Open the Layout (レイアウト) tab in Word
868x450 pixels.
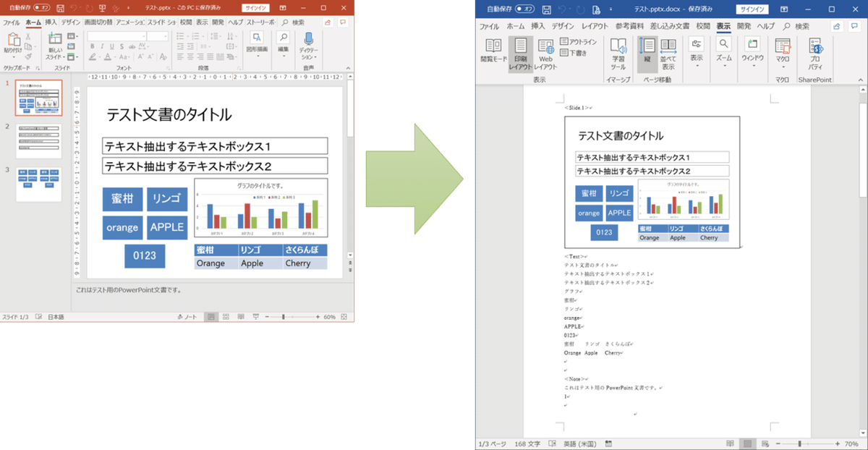(595, 26)
